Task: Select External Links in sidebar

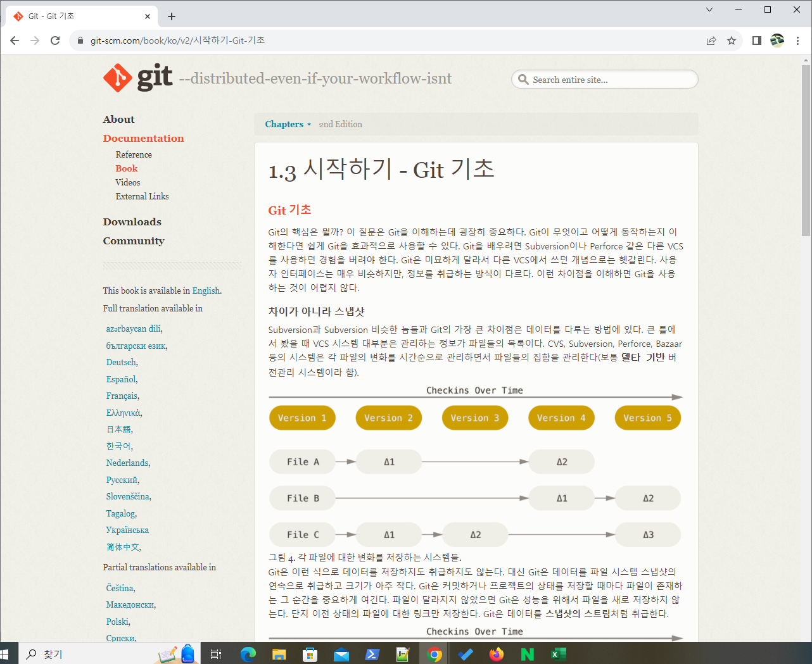Action: coord(142,196)
